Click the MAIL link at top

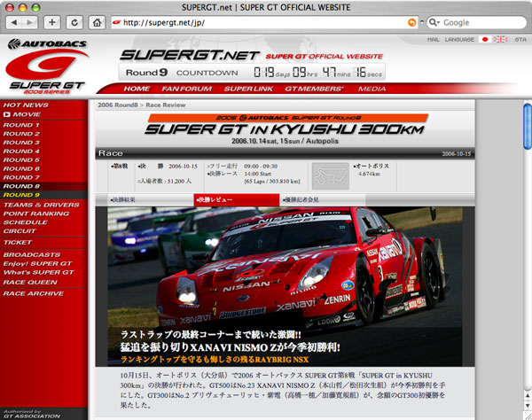click(x=434, y=40)
